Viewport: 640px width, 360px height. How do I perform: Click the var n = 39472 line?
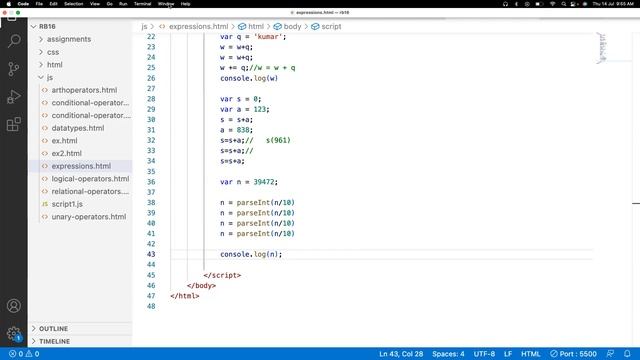pyautogui.click(x=249, y=182)
